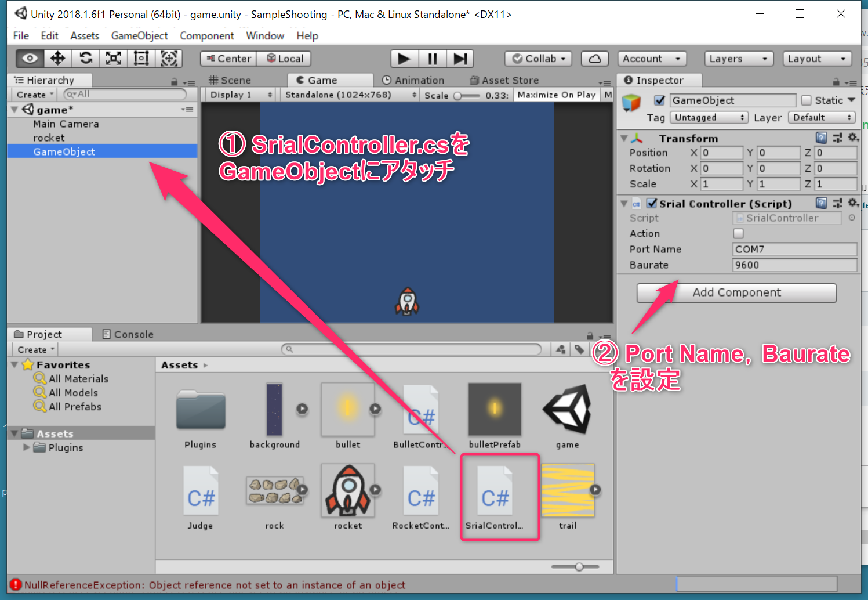Click the Add Component button
This screenshot has width=868, height=600.
pos(736,292)
